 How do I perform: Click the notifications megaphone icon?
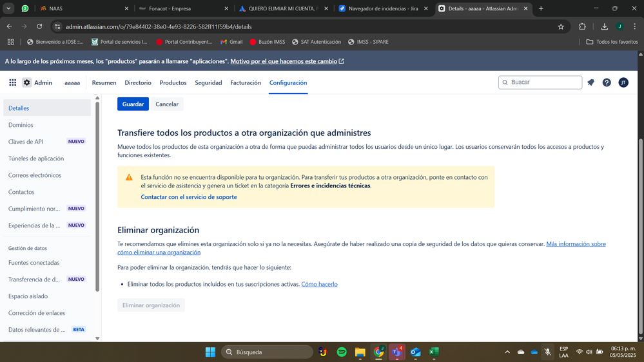coord(590,82)
